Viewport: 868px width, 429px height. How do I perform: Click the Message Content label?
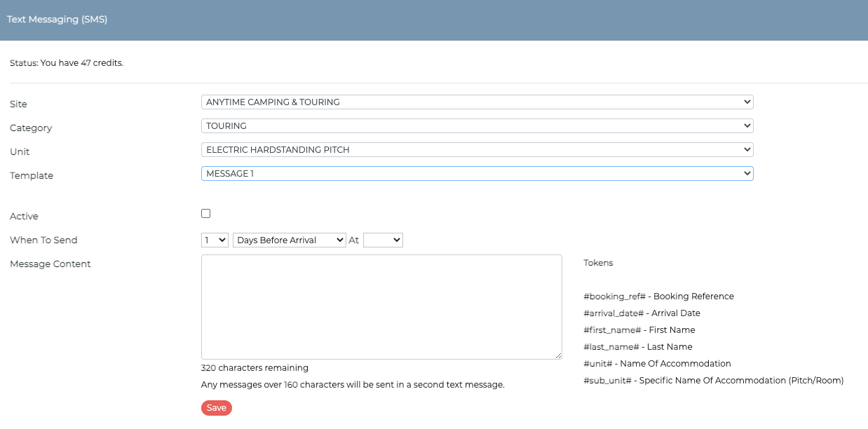coord(50,264)
